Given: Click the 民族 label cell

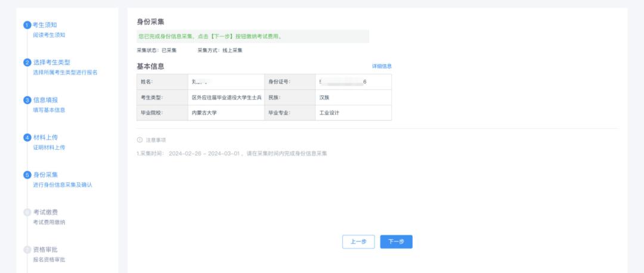Looking at the screenshot, I should 290,98.
